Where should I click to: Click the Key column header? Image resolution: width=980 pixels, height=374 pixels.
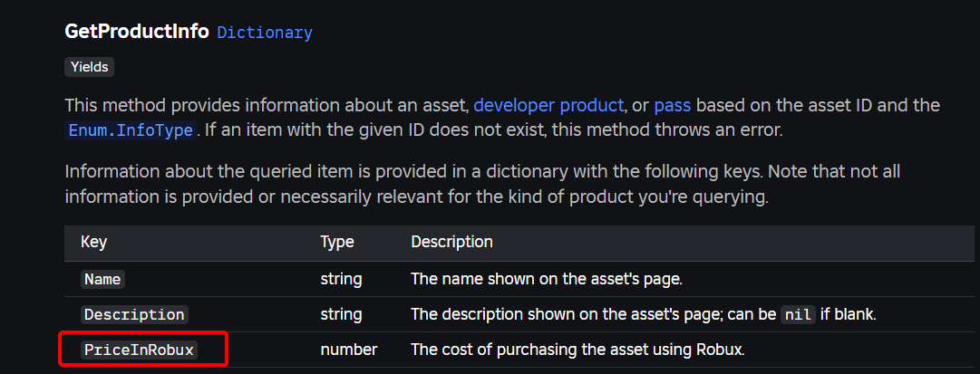tap(93, 242)
